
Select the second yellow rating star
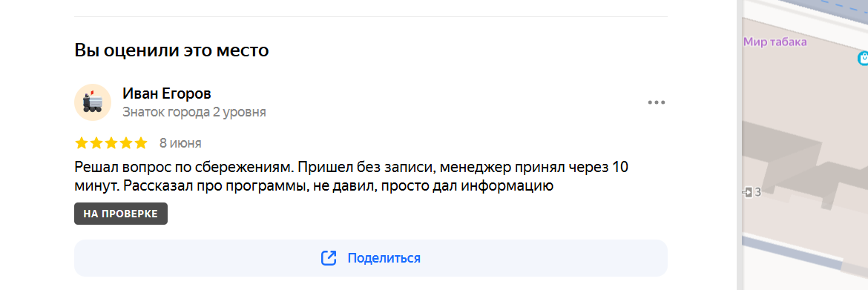coord(96,143)
